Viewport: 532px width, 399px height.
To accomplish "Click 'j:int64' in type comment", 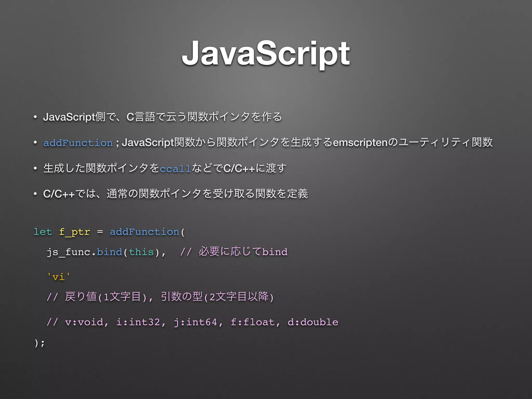I will 195,322.
